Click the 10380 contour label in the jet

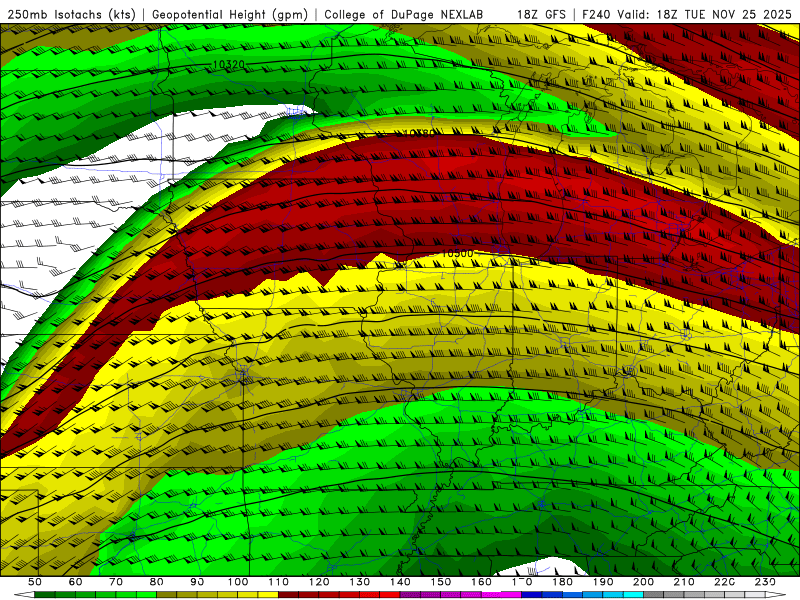(x=420, y=133)
